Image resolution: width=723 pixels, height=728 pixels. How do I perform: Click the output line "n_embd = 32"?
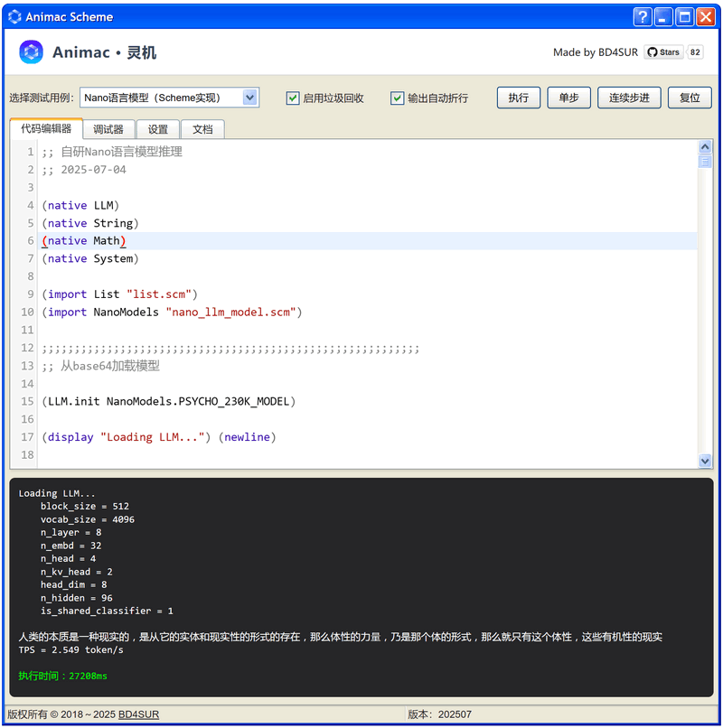[70, 546]
